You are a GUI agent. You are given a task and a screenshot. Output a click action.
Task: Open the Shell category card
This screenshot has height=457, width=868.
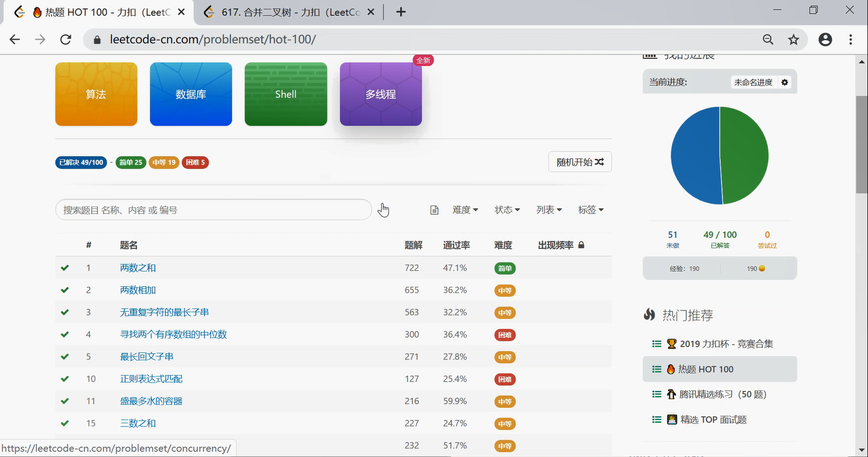[x=286, y=94]
